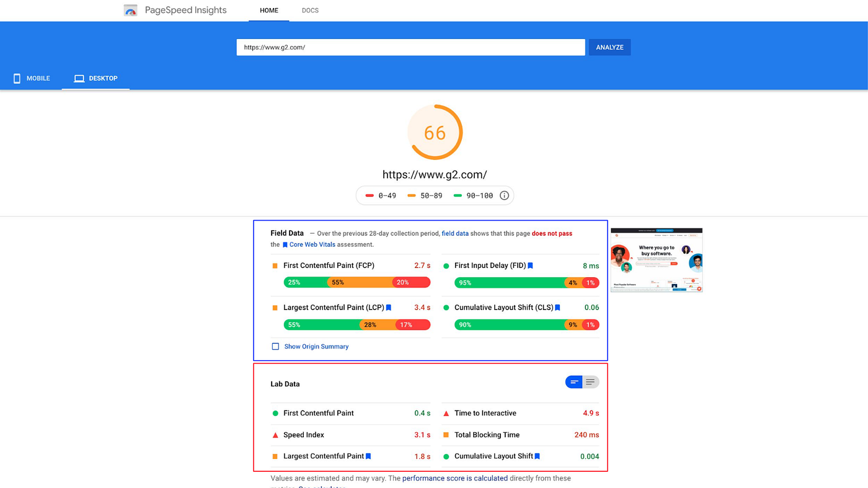Click the 2.7 s value for FCP
The image size is (868, 488).
[x=422, y=265]
